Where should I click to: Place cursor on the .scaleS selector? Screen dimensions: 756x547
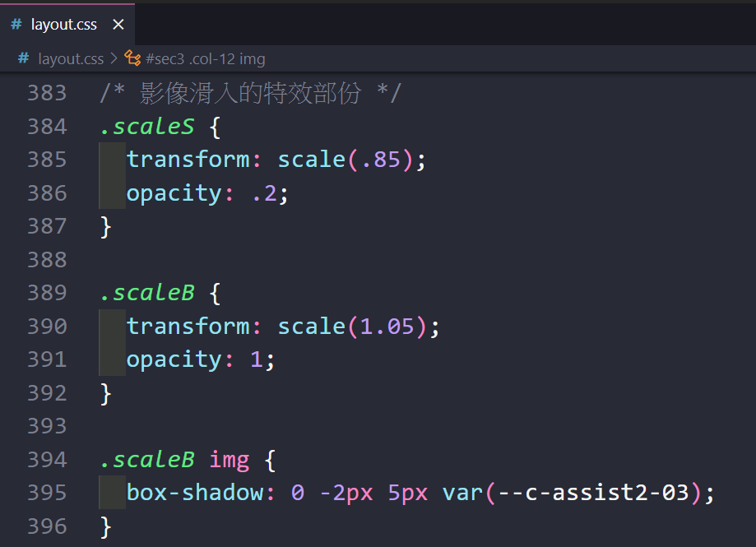point(147,126)
